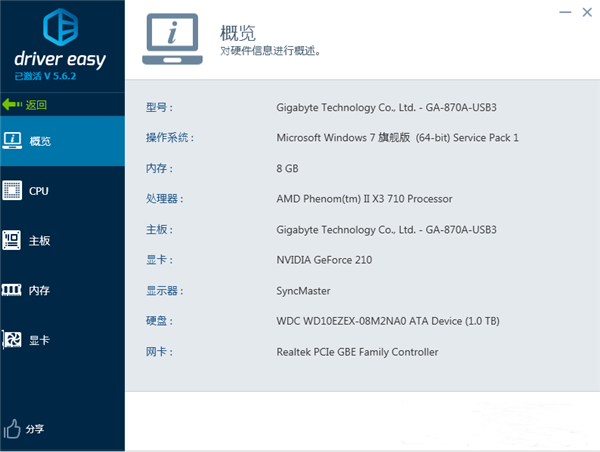Click the 显卡 label in the details list
600x452 pixels.
(159, 260)
